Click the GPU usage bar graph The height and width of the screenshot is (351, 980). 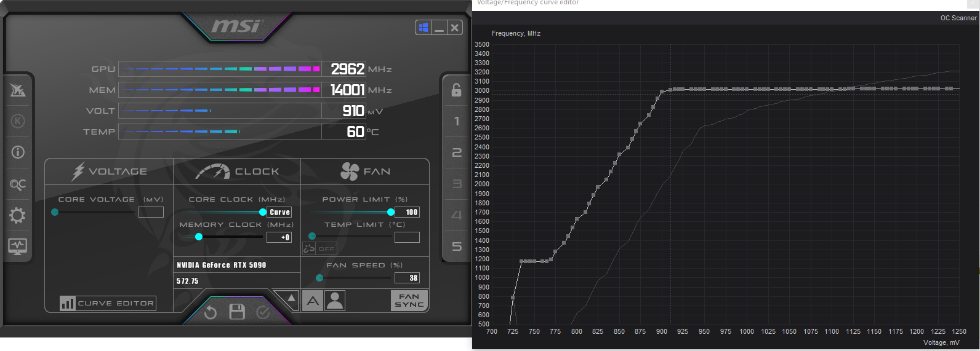tap(220, 69)
